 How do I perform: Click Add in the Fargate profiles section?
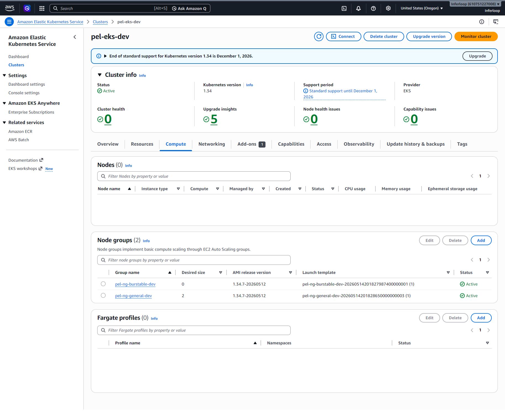click(x=481, y=318)
